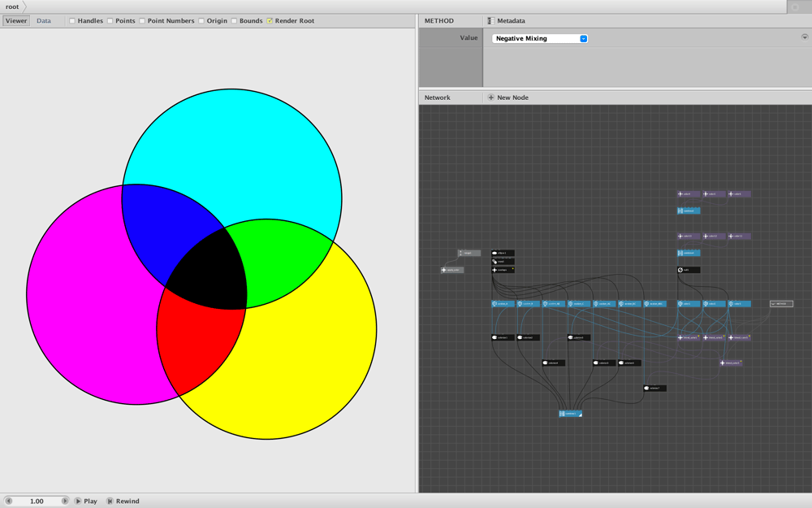Click the black center overlap in the viewer
The width and height of the screenshot is (812, 508).
[x=209, y=272]
